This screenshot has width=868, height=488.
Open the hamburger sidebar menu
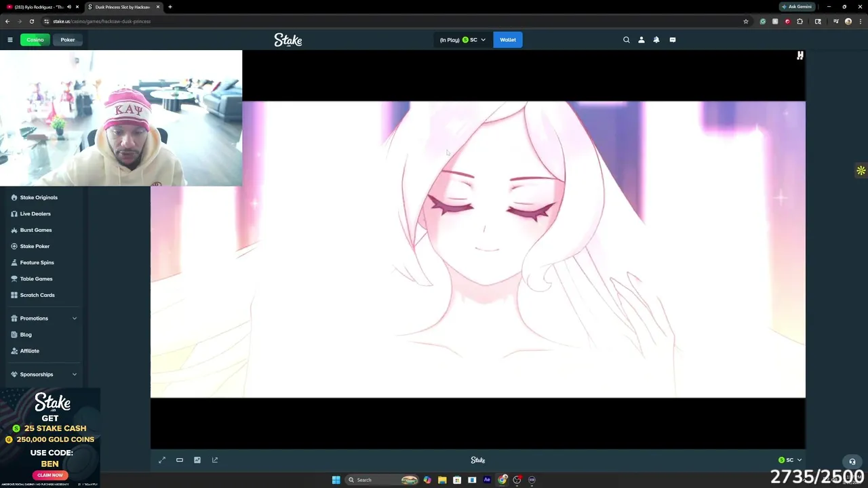point(10,40)
